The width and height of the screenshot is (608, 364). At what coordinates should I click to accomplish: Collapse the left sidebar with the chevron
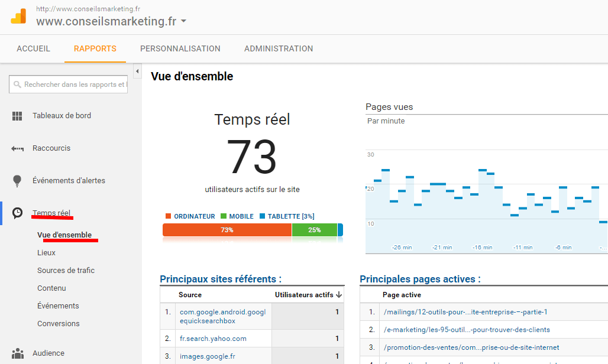click(137, 71)
